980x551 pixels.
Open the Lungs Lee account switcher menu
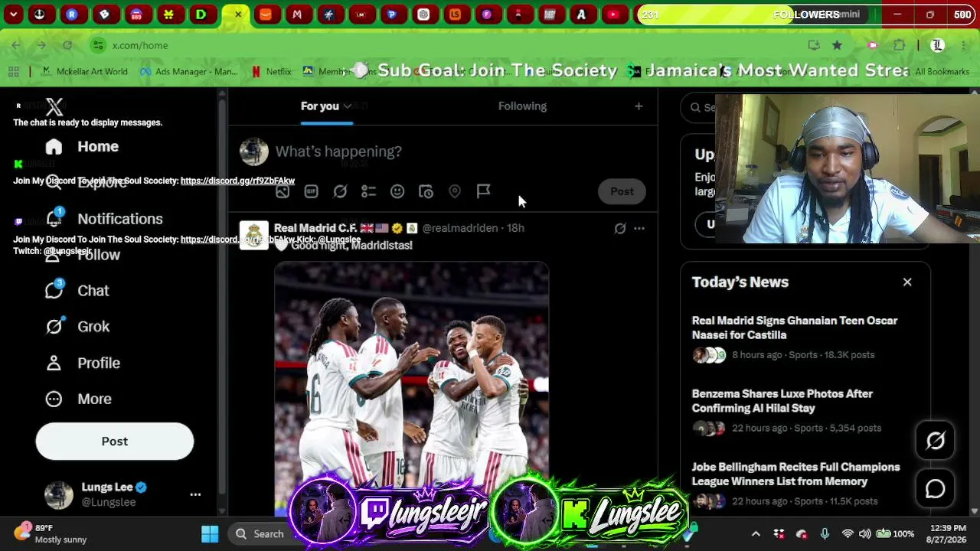tap(195, 494)
